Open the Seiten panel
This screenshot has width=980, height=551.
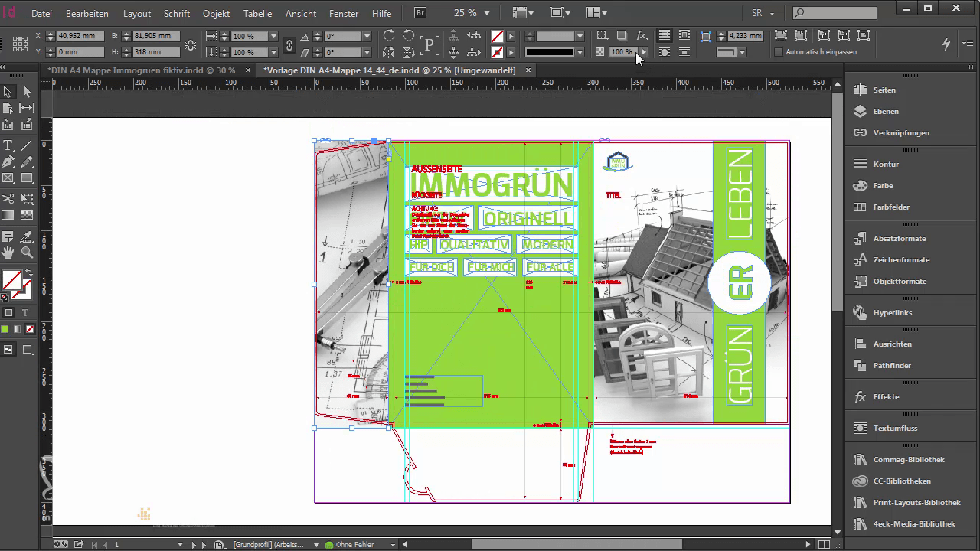[x=884, y=90]
